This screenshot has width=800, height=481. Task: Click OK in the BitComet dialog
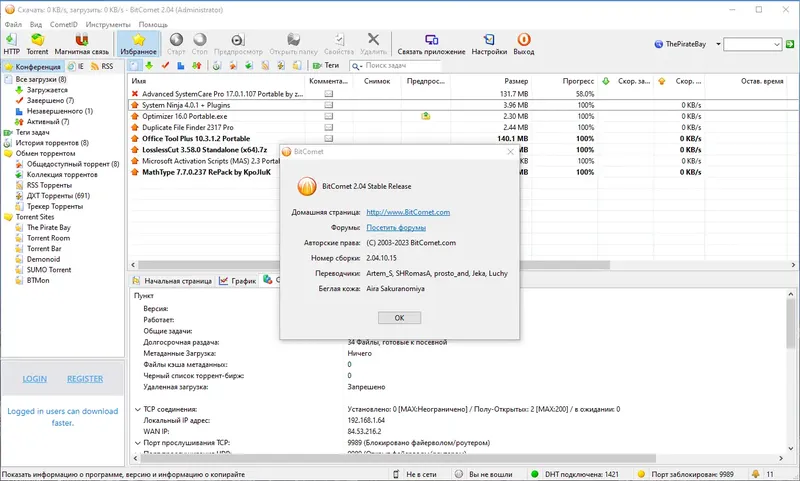399,318
